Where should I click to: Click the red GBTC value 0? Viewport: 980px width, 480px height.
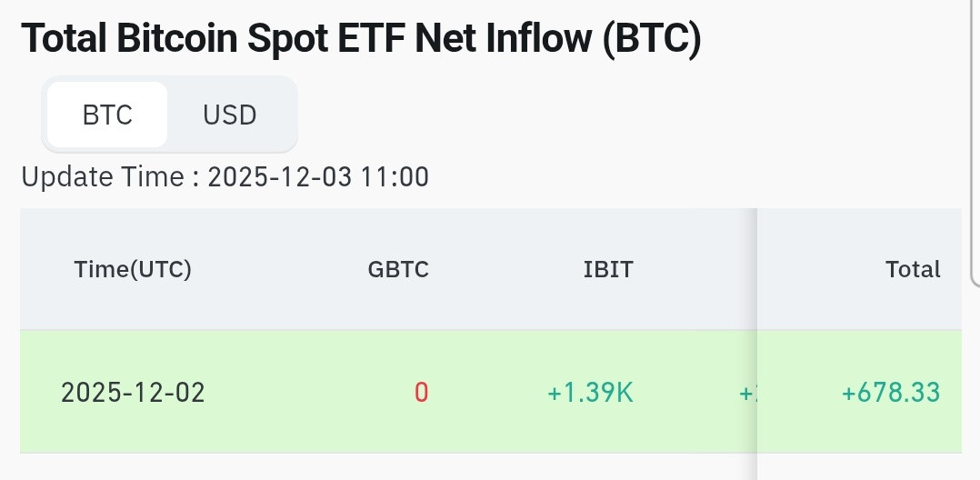pos(421,393)
